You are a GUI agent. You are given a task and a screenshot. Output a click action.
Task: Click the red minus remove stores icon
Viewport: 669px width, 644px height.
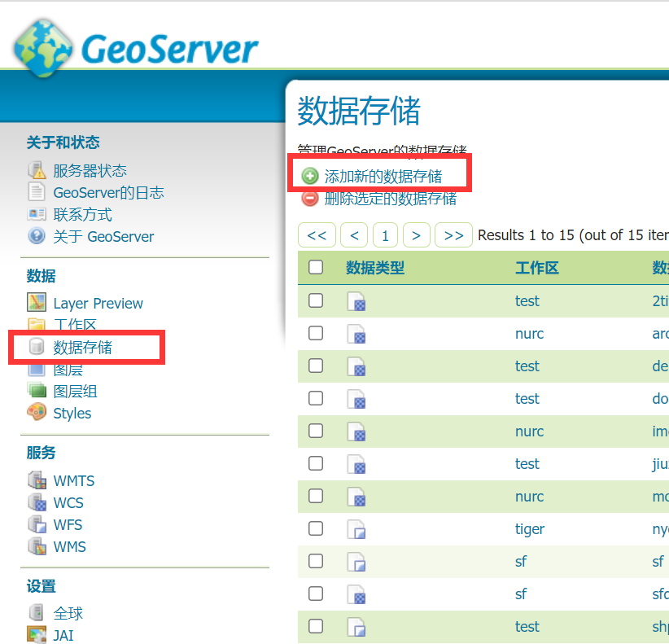click(310, 198)
